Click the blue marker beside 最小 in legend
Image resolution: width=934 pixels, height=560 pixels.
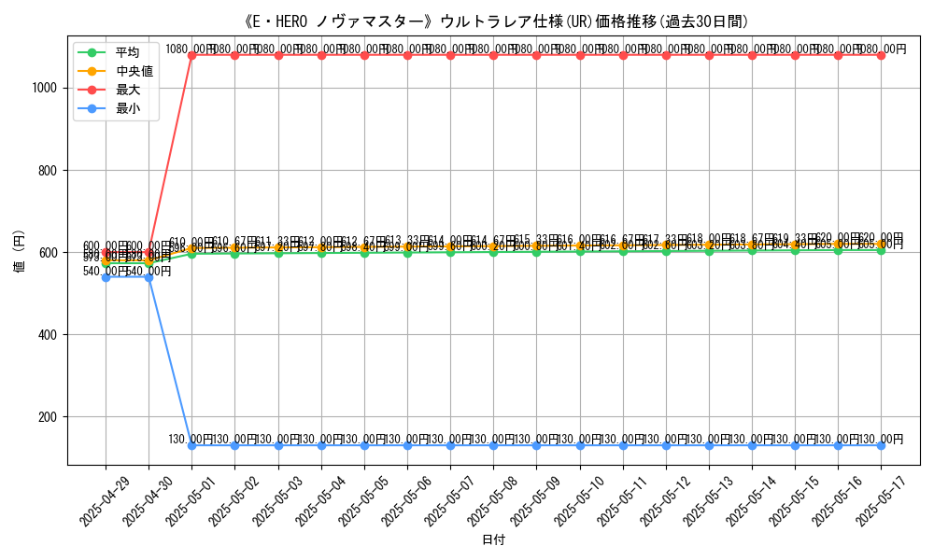coord(92,109)
